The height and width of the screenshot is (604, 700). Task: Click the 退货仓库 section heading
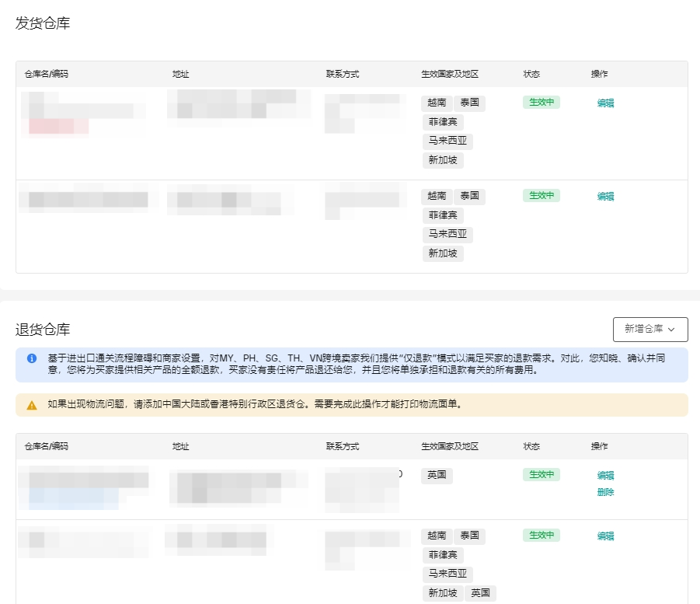(43, 329)
